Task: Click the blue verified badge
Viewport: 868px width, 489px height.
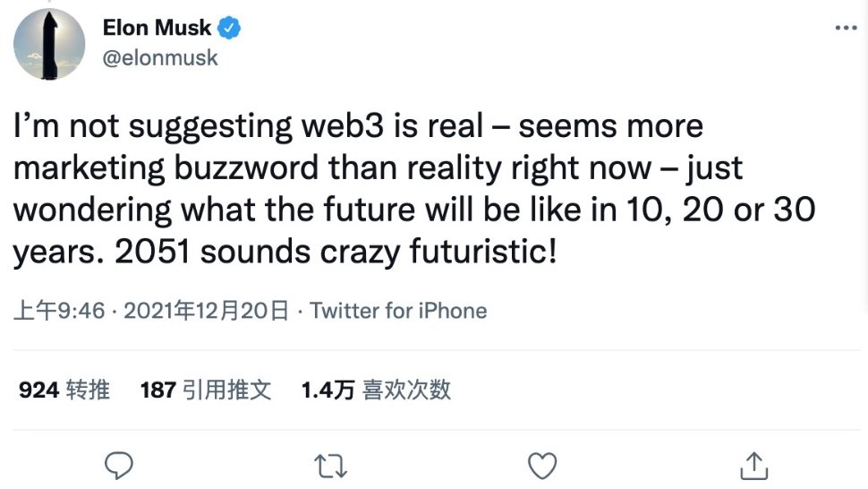Action: pos(230,28)
